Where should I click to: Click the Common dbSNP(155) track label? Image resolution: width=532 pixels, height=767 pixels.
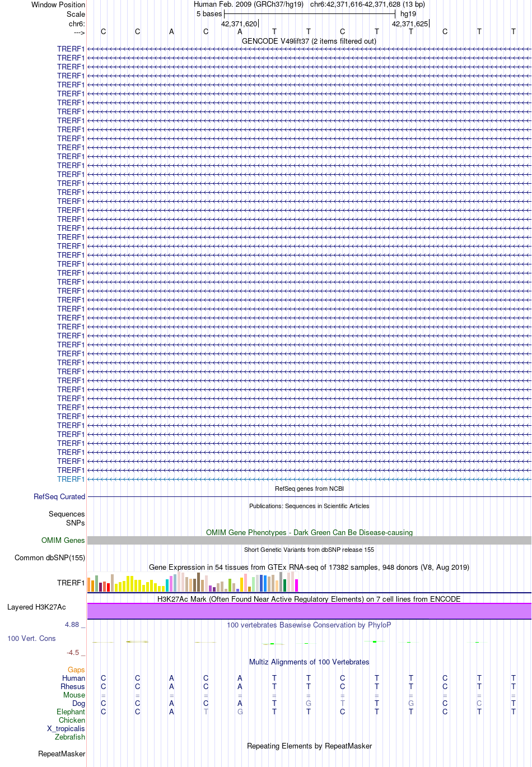click(50, 557)
